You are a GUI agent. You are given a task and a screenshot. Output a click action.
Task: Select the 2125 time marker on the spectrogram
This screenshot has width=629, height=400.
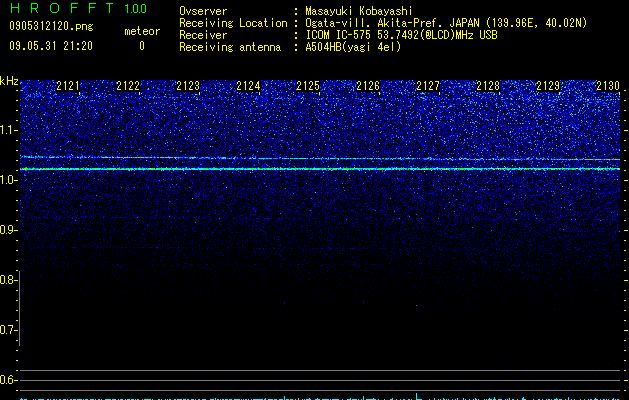pyautogui.click(x=308, y=86)
